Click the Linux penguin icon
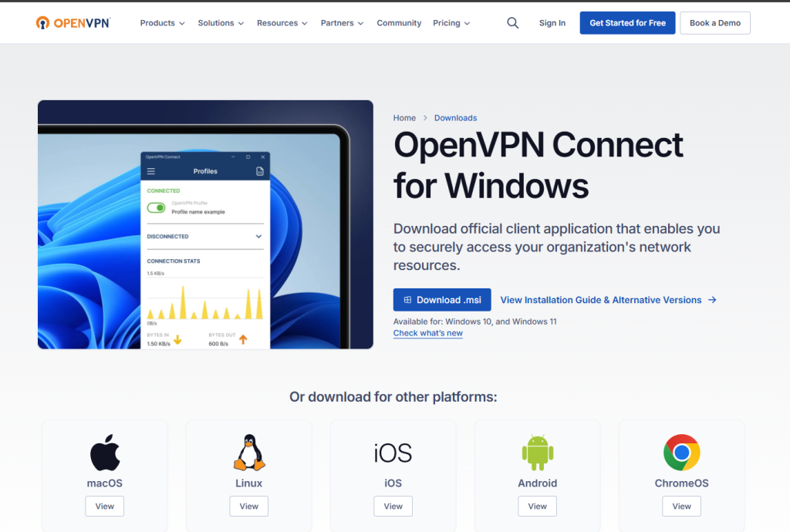 pos(248,453)
